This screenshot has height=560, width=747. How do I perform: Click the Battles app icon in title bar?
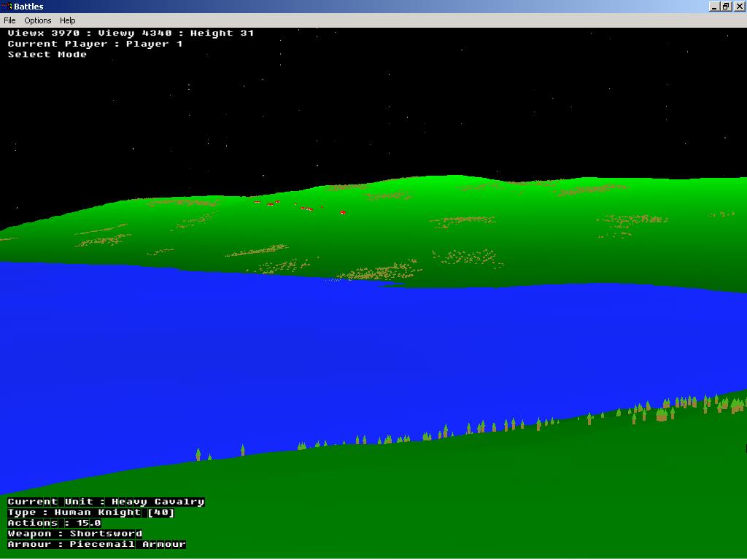coord(7,7)
